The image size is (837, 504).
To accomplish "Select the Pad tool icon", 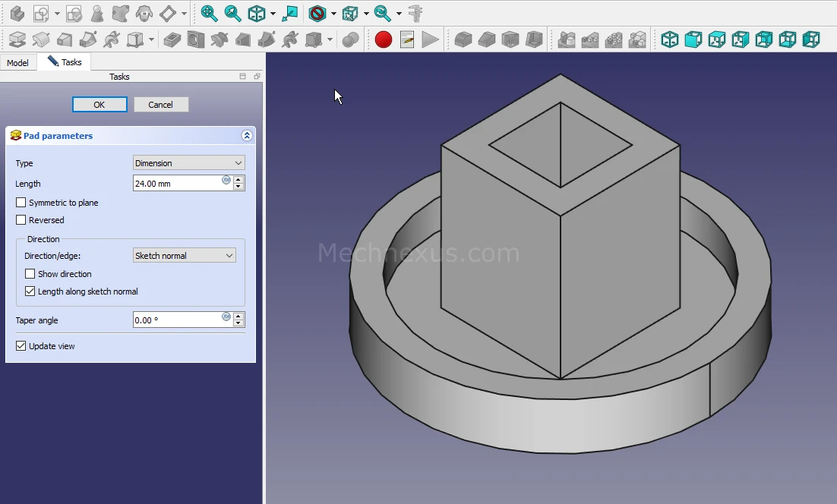I will click(x=17, y=39).
